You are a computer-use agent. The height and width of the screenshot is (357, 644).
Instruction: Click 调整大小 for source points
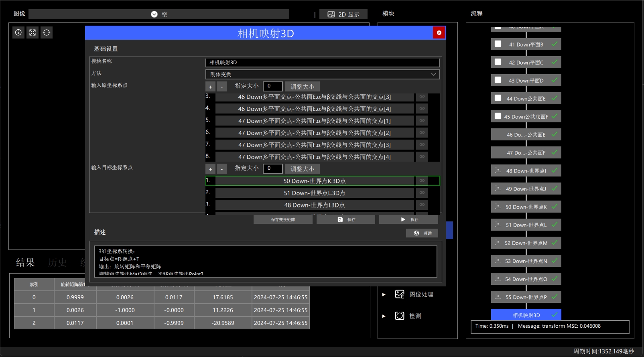(x=303, y=87)
